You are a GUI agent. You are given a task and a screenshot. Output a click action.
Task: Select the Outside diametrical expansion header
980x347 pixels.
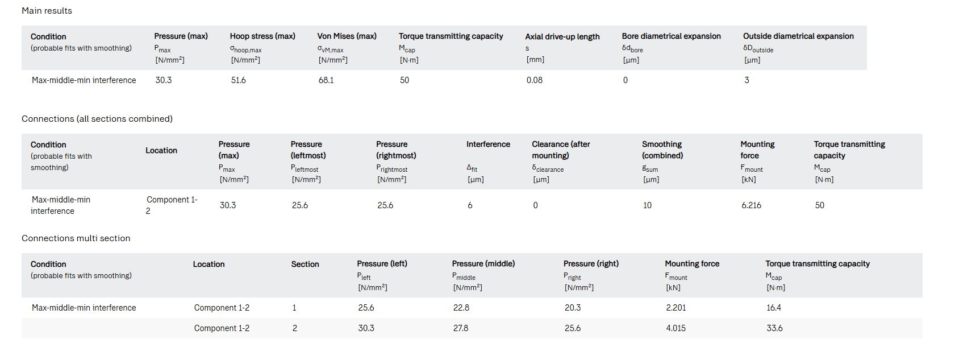798,36
